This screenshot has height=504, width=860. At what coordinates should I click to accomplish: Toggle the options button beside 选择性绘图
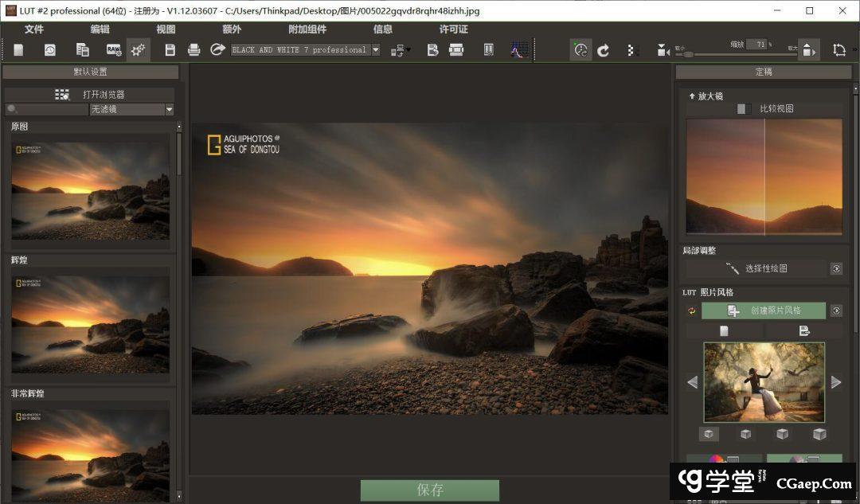836,269
